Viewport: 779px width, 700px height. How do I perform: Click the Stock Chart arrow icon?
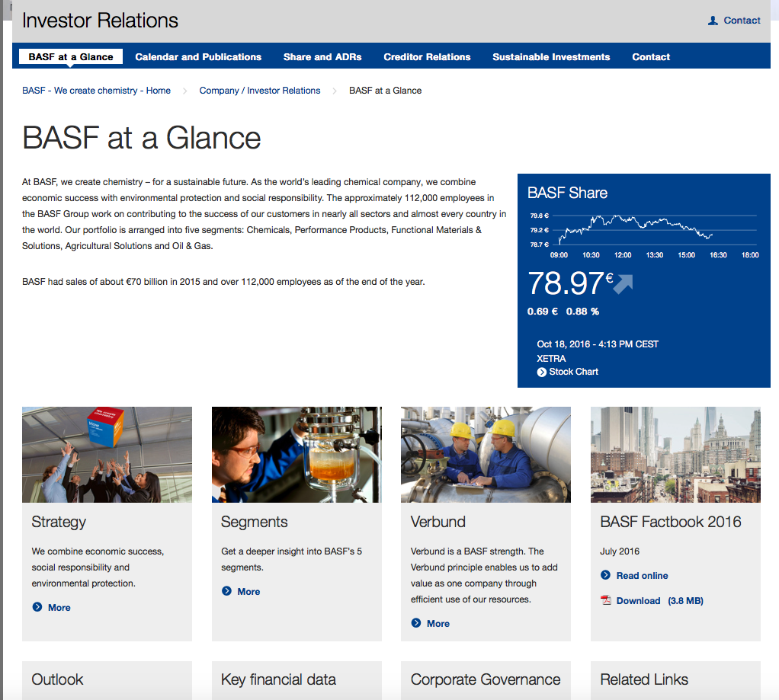[x=541, y=372]
